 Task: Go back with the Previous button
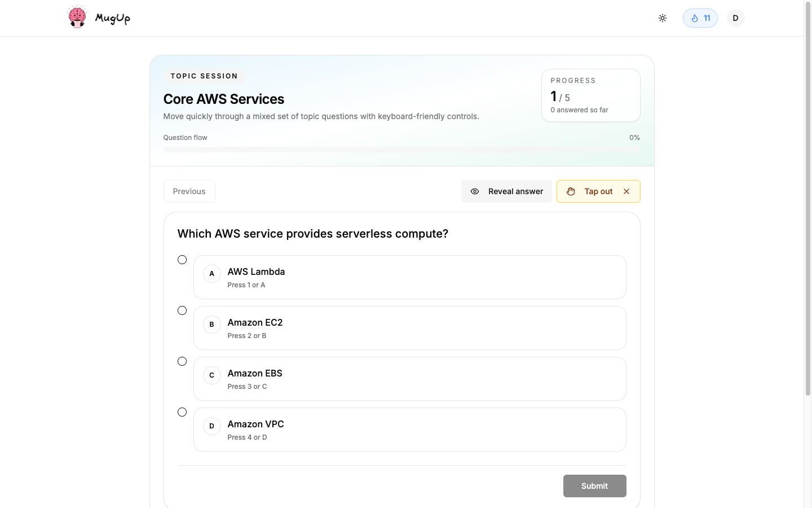click(189, 191)
